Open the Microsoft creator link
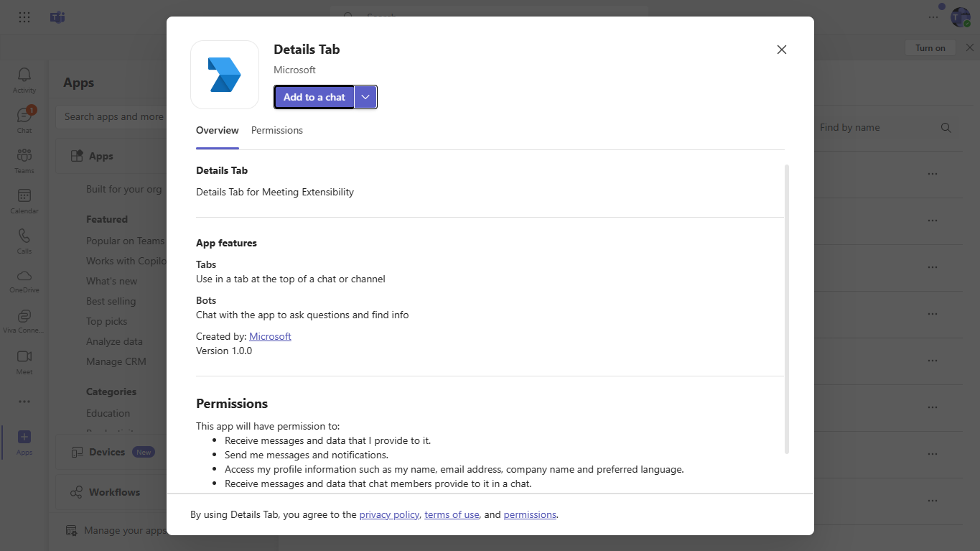This screenshot has height=551, width=980. (270, 336)
